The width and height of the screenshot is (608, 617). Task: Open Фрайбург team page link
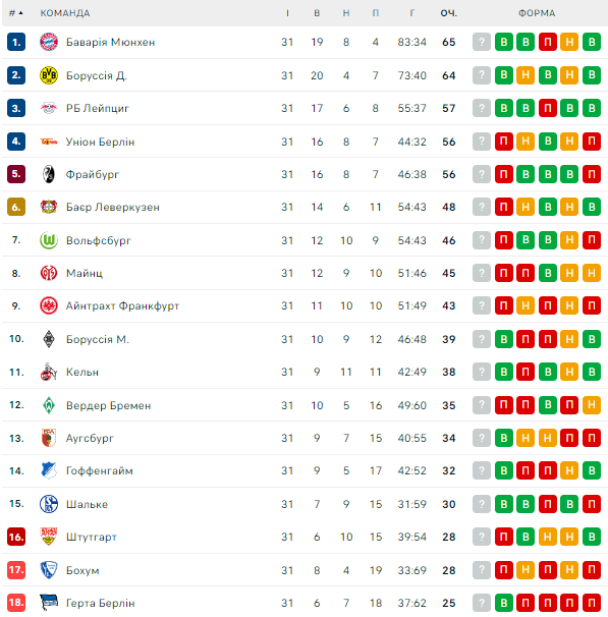[x=92, y=174]
